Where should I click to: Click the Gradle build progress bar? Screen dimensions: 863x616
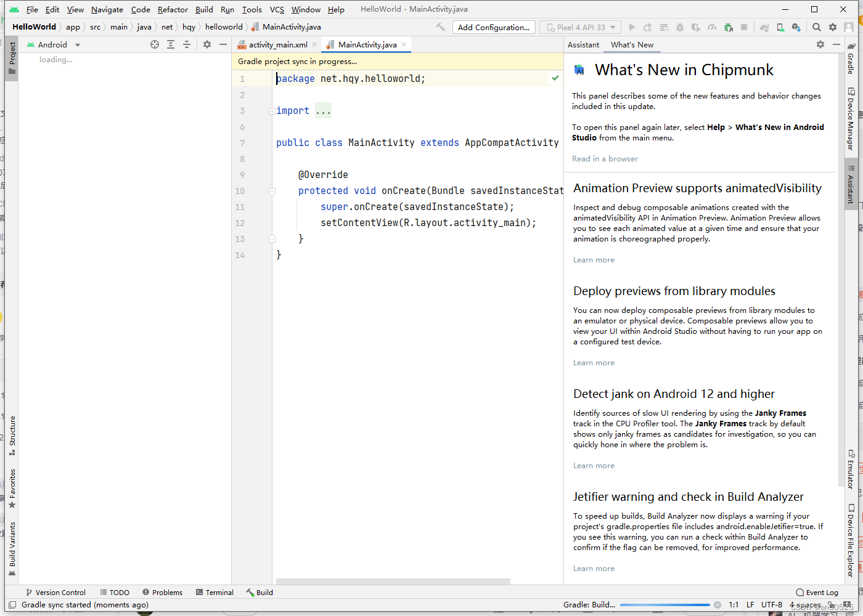[665, 605]
